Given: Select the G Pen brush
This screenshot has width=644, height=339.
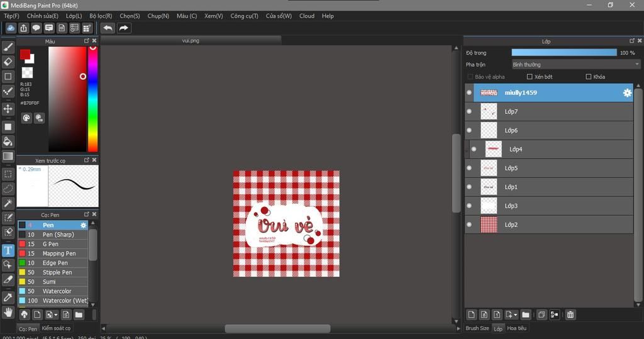Looking at the screenshot, I should pos(53,244).
